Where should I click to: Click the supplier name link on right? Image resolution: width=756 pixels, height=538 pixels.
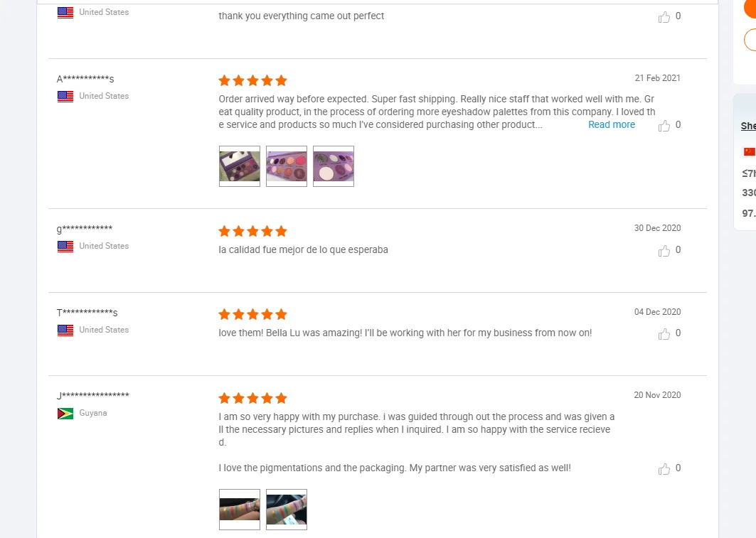[x=748, y=126]
